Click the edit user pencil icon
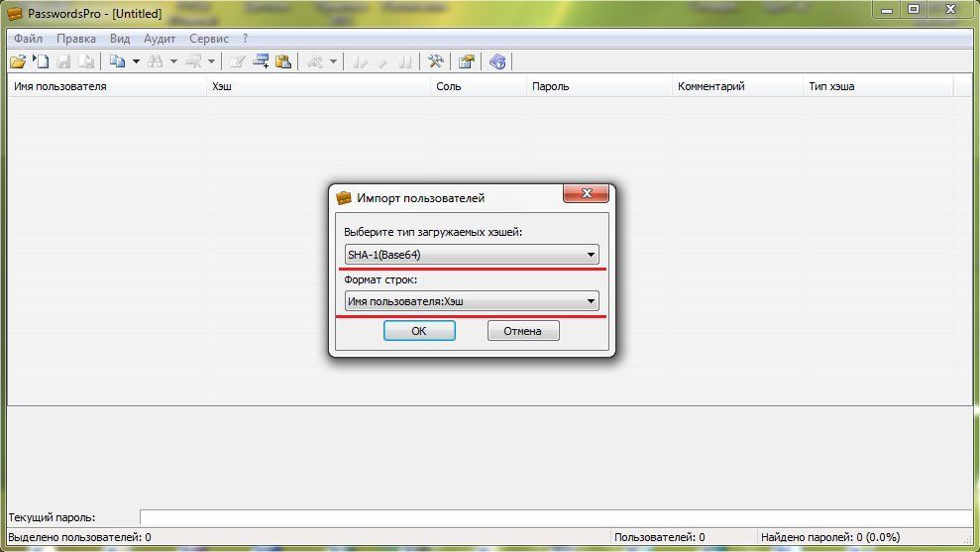This screenshot has width=980, height=552. point(237,61)
